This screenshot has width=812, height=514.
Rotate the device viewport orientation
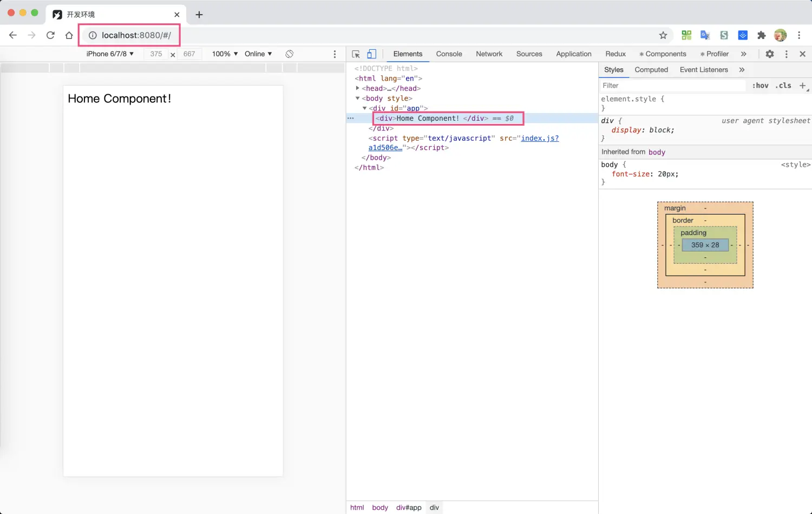(290, 54)
